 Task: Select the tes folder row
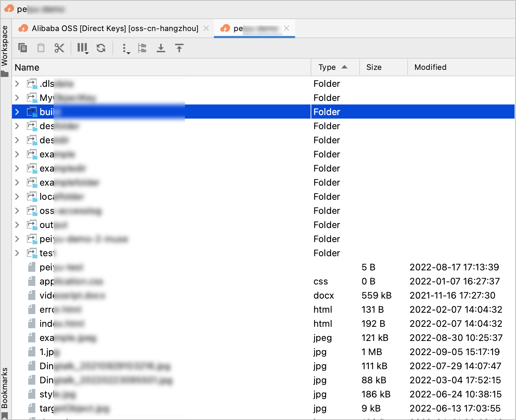263,253
